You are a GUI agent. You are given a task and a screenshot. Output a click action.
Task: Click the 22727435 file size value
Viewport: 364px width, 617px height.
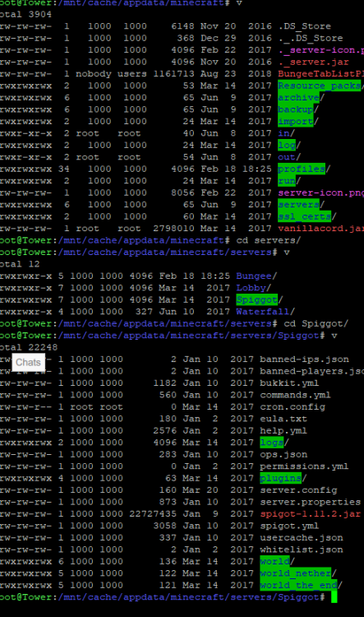coord(153,514)
